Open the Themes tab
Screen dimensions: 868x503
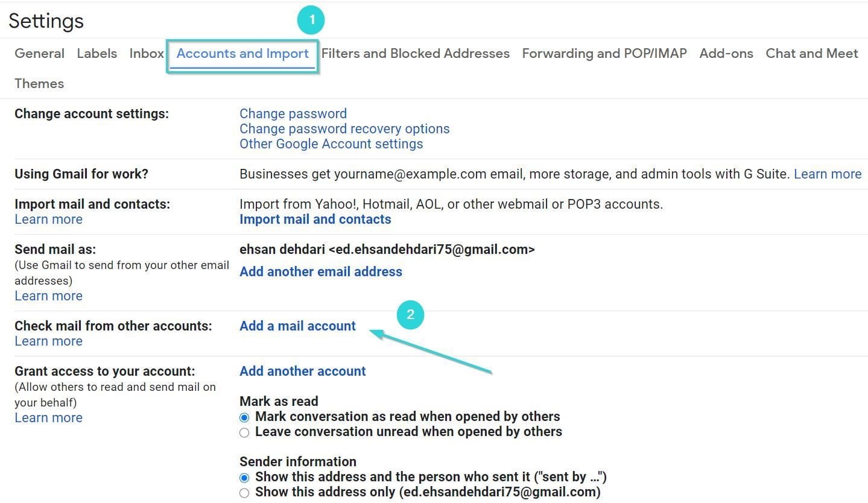tap(39, 84)
